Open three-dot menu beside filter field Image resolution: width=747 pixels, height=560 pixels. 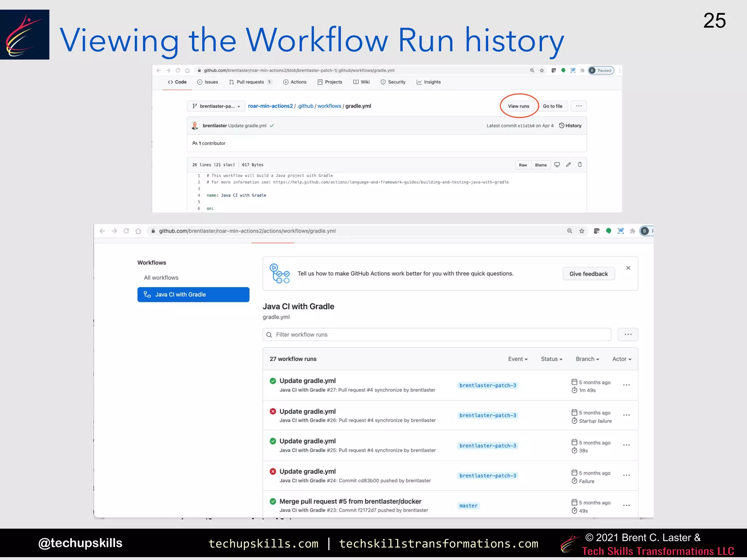[628, 335]
